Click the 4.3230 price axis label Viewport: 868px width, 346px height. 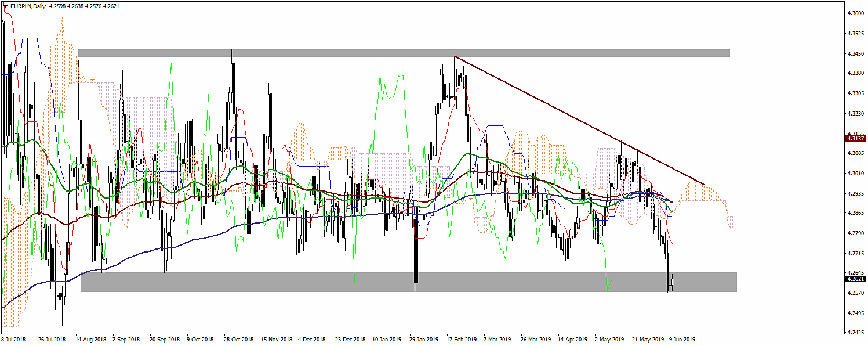point(856,113)
